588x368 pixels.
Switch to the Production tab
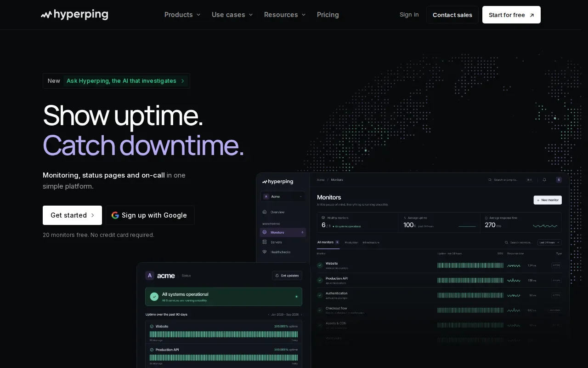[351, 242]
